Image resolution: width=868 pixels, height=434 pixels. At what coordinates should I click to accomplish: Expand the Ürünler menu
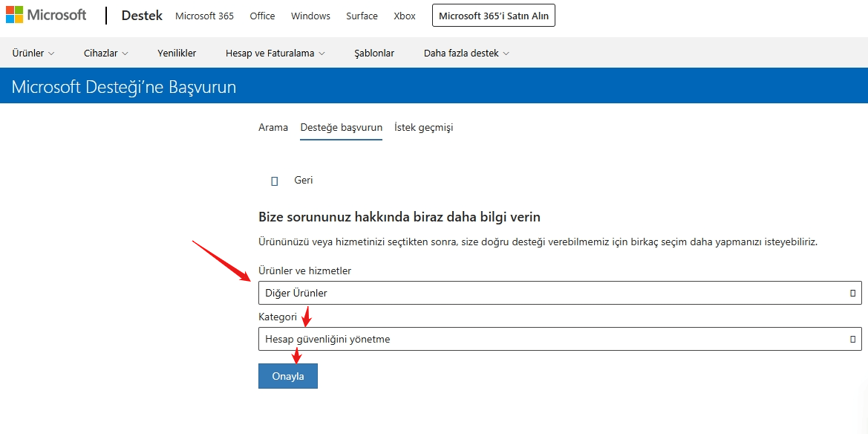33,54
